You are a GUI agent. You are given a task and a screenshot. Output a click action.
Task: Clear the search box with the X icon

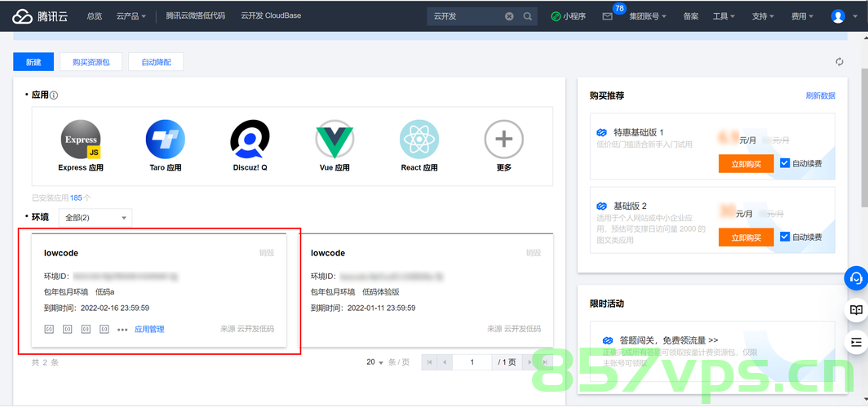(x=509, y=16)
